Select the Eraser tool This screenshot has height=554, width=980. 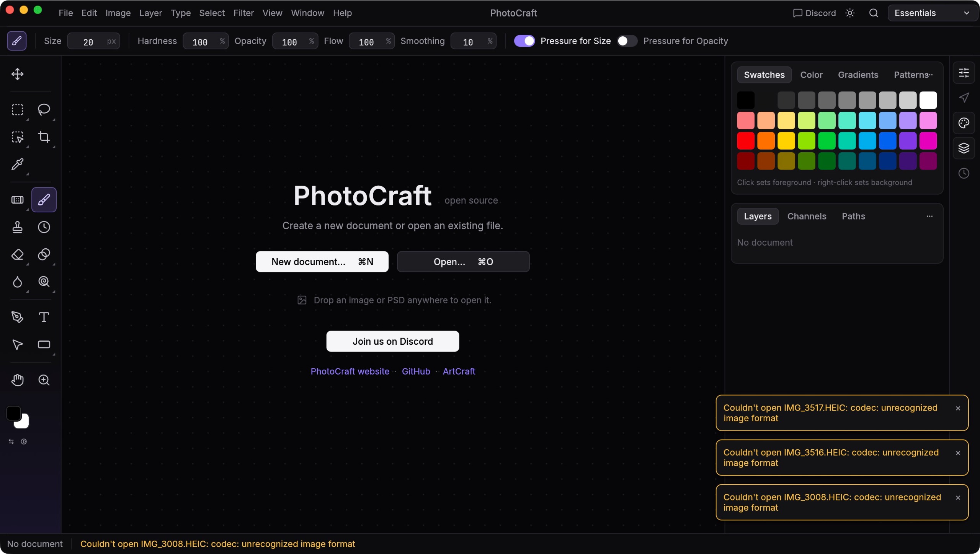17,254
